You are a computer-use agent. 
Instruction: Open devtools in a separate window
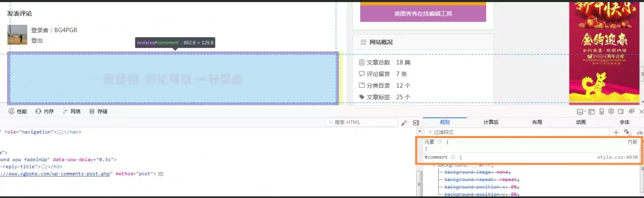pyautogui.click(x=631, y=111)
